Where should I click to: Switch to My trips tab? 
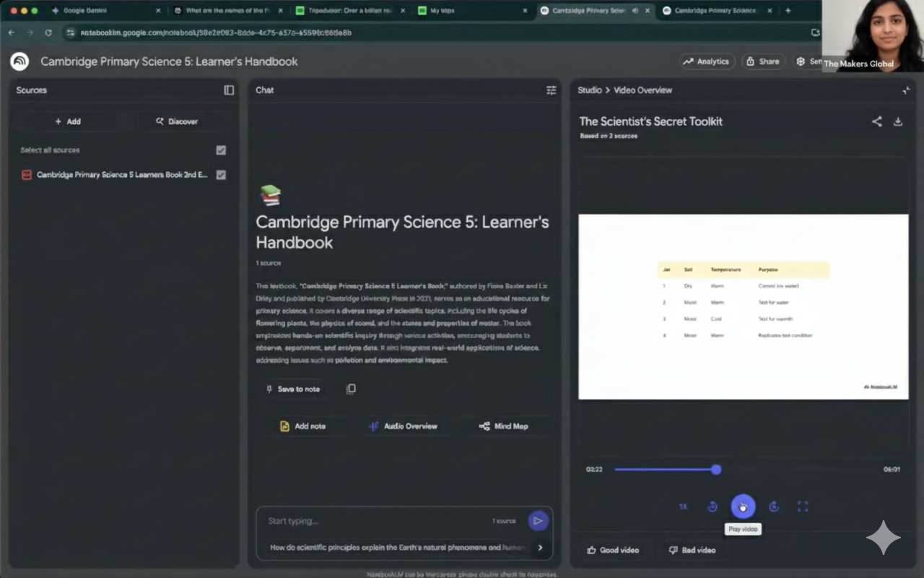tap(471, 11)
